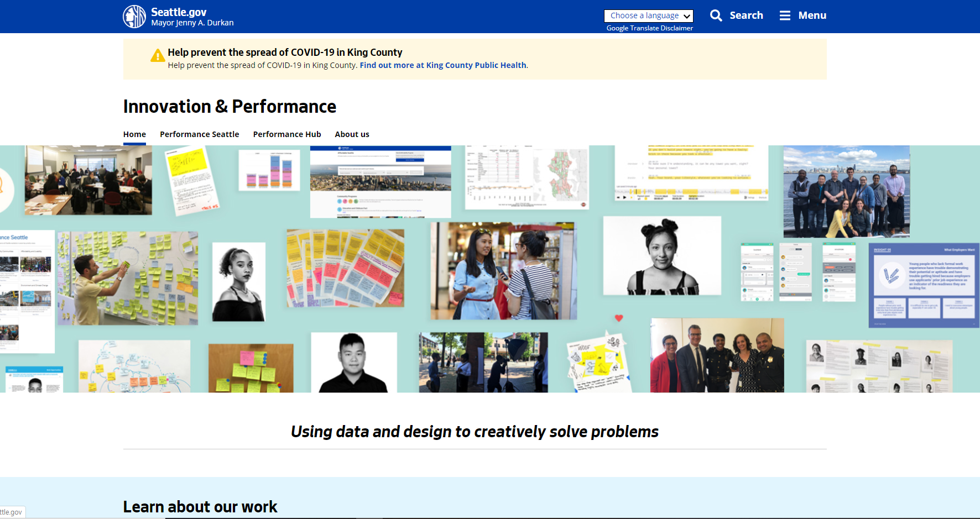Click the Menu label in header
The image size is (980, 519).
pos(812,15)
